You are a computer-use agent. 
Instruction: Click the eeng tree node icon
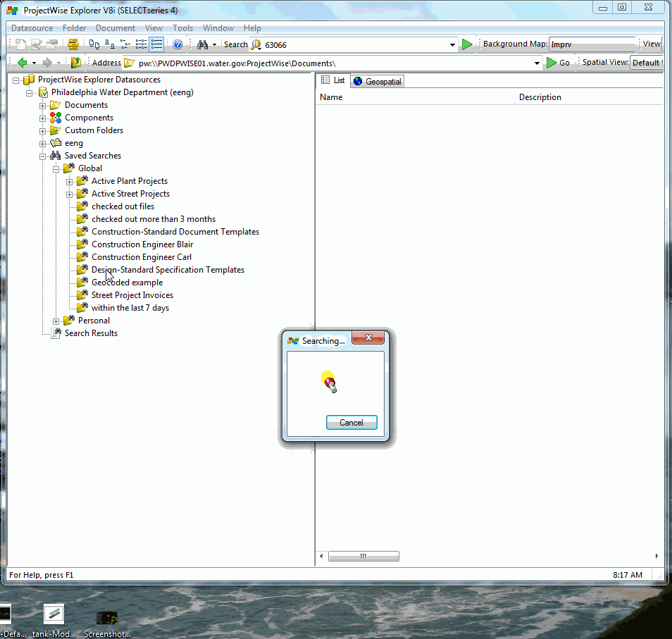[56, 143]
